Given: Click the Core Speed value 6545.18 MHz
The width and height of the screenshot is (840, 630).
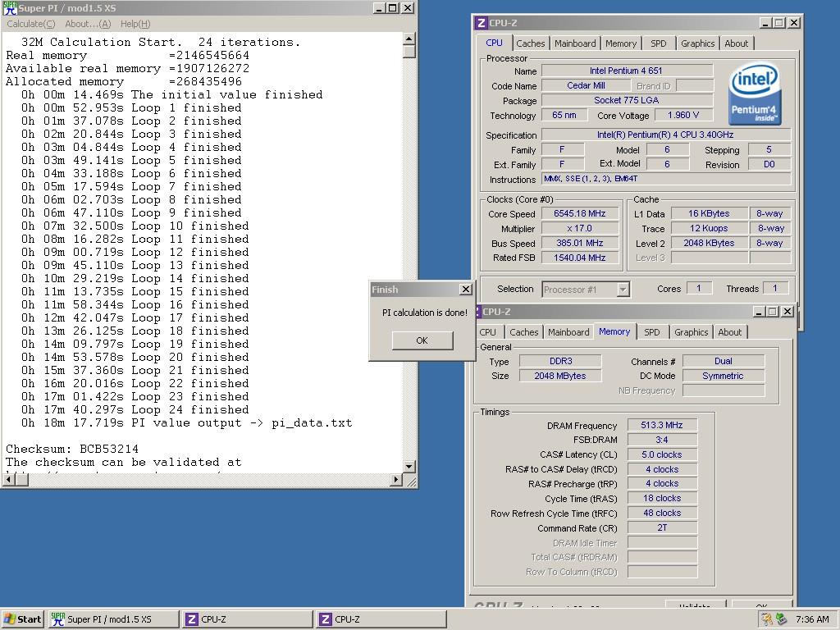Looking at the screenshot, I should (x=580, y=213).
